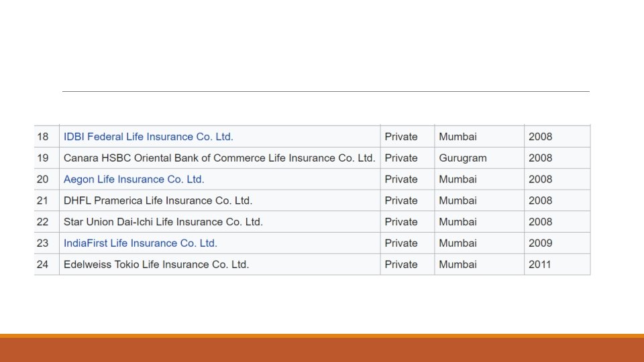
Task: Click Mumbai in the Aegon Life row
Action: (x=458, y=180)
